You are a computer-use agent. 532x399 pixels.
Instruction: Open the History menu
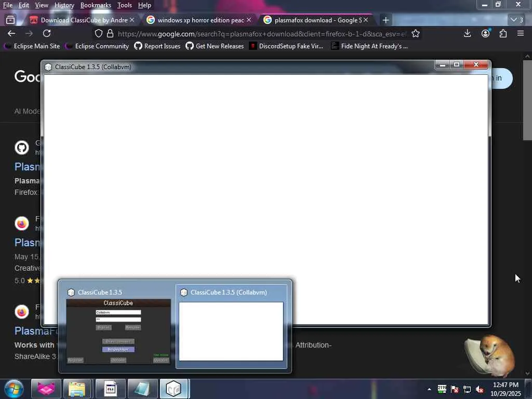64,5
